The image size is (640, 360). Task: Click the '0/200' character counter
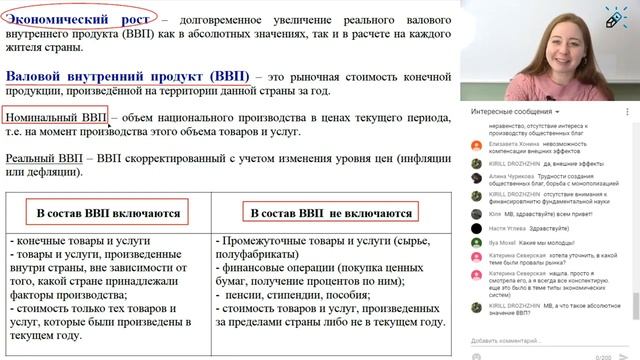point(603,358)
